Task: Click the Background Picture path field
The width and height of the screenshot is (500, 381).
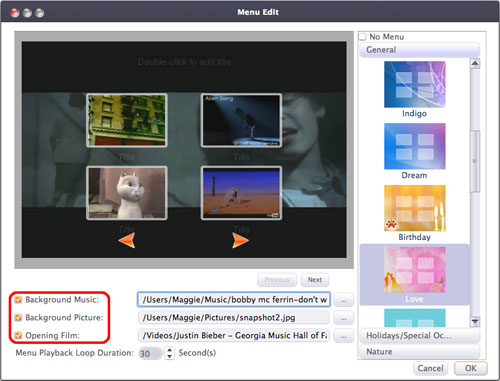Action: (234, 318)
